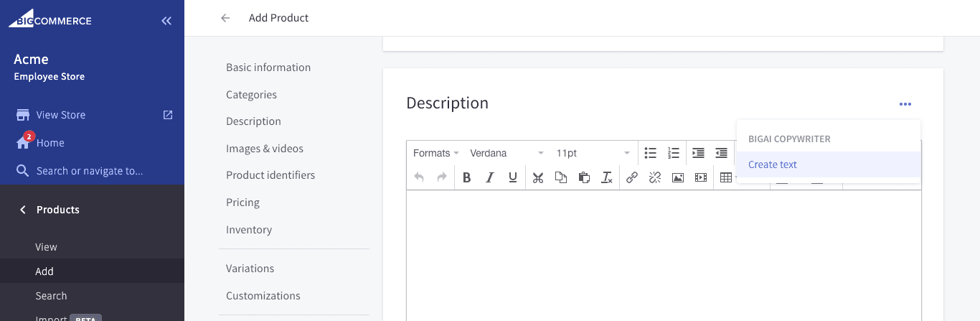980x321 pixels.
Task: Click the back arrow beside Add Product
Action: click(x=225, y=18)
